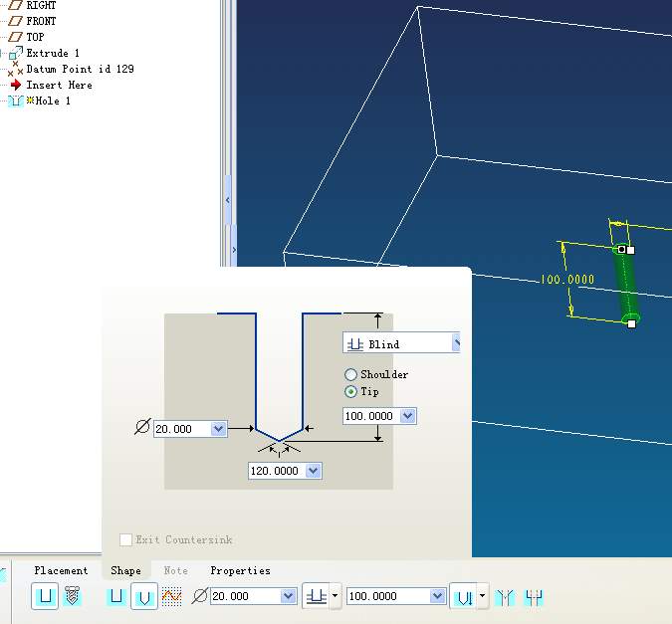Expand the drill tip option arrow
Screen dimensions: 672x624
[x=483, y=596]
